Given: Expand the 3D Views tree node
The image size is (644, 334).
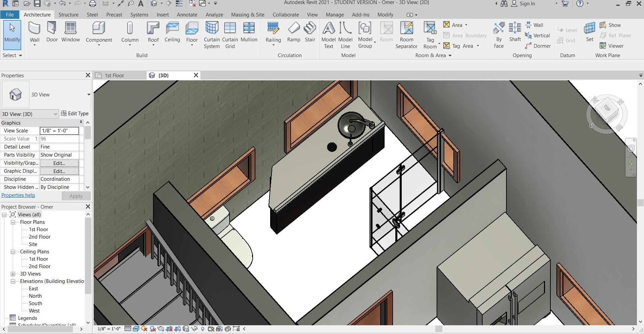Looking at the screenshot, I should 13,274.
